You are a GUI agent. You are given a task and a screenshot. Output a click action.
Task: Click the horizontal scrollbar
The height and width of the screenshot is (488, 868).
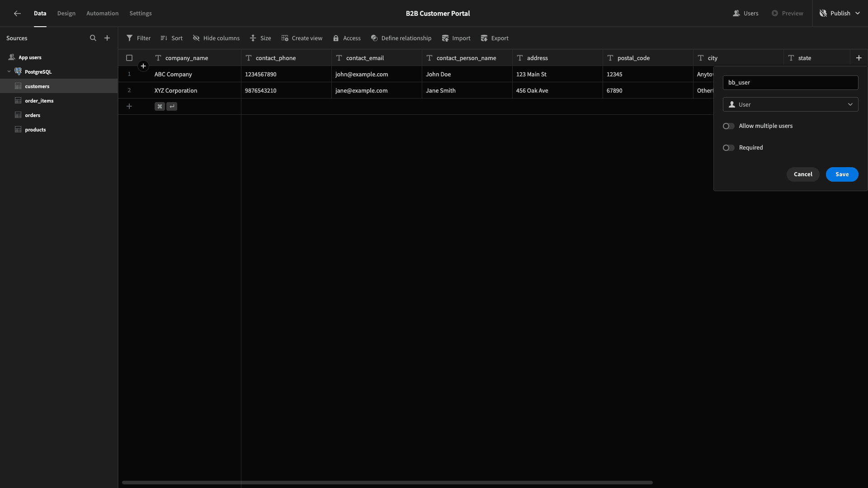(x=387, y=483)
